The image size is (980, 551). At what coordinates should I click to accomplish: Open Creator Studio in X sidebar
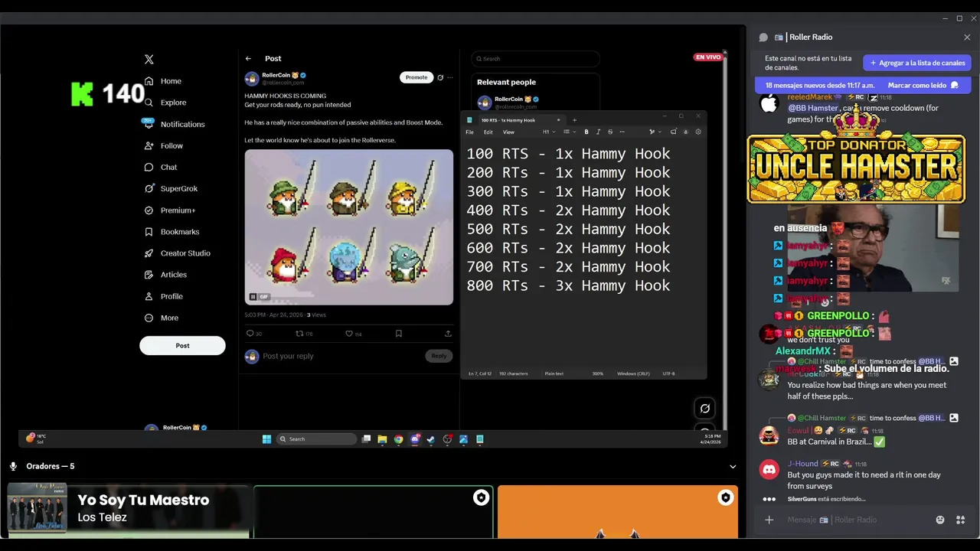pos(177,253)
